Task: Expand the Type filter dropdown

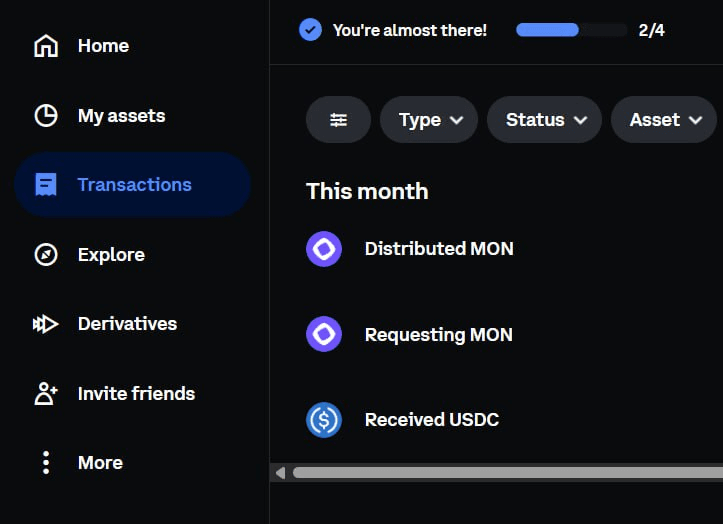Action: [429, 120]
